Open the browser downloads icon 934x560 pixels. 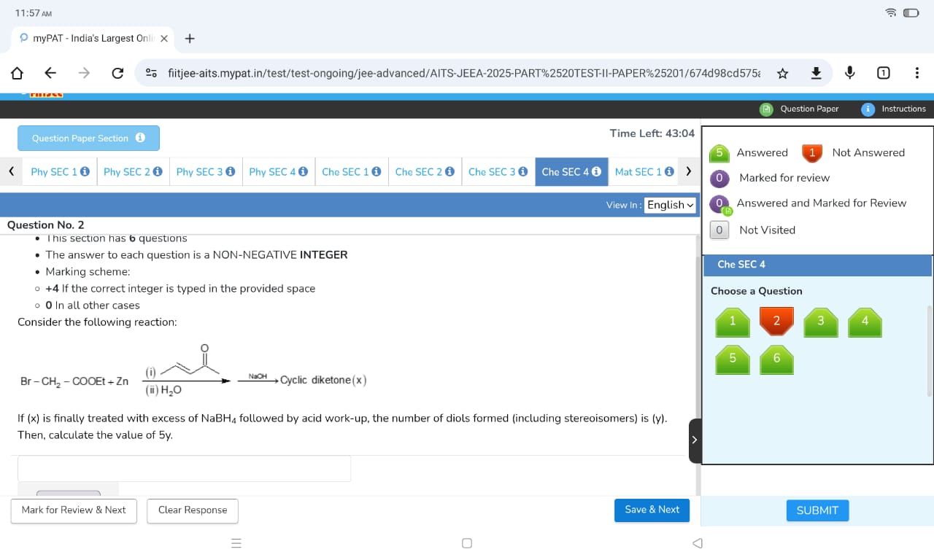tap(817, 73)
